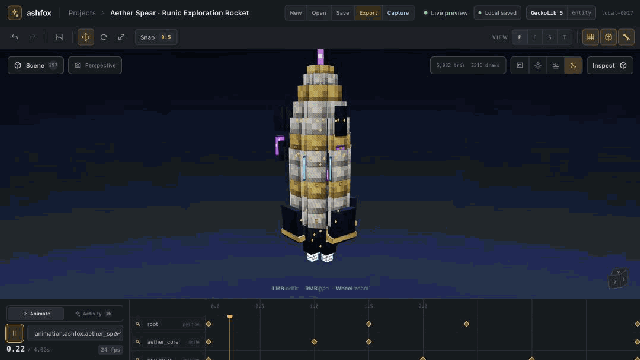This screenshot has height=360, width=640.
Task: Click the project title Aether Spear
Action: tap(180, 13)
